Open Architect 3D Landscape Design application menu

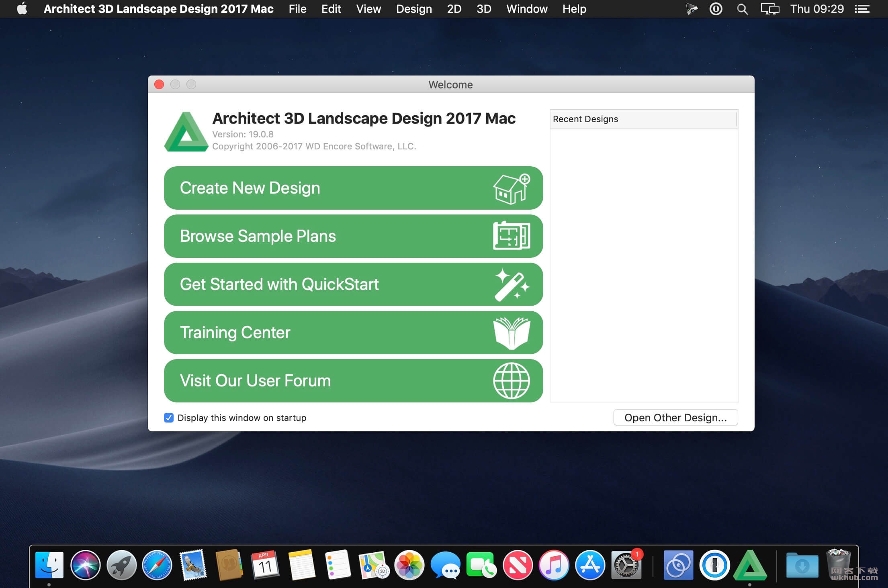(158, 9)
